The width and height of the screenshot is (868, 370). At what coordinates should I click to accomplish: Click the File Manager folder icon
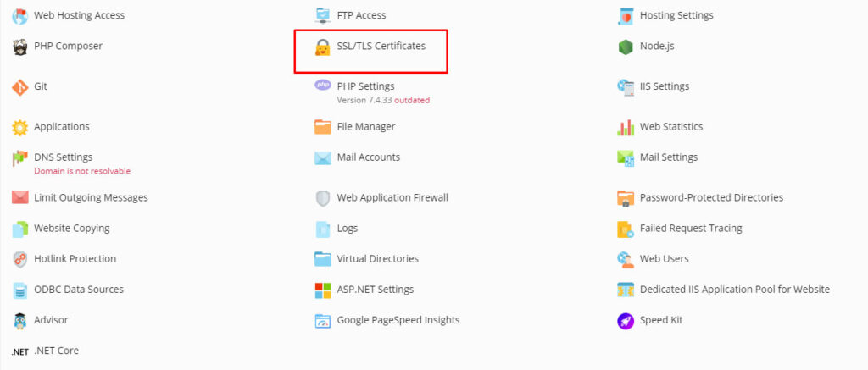323,127
